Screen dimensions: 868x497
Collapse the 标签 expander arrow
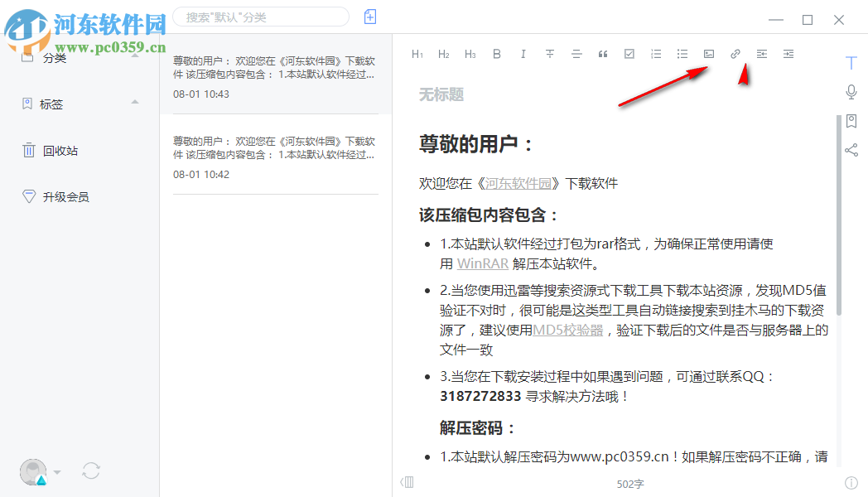[134, 102]
